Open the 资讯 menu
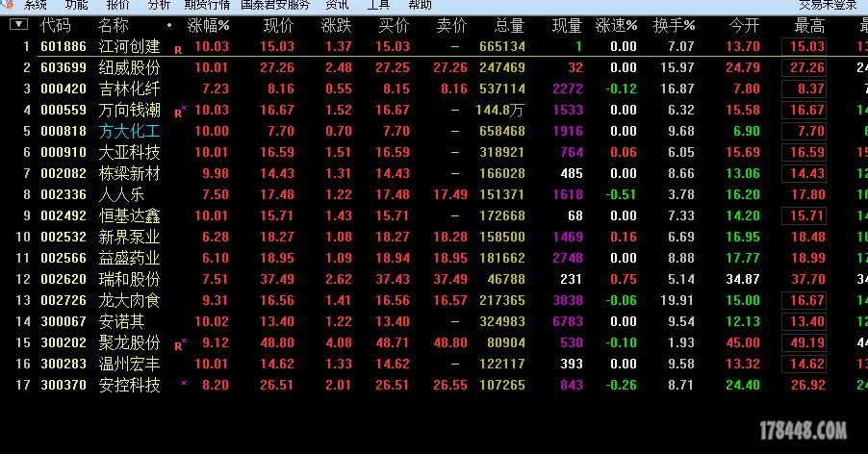Image resolution: width=868 pixels, height=454 pixels. [x=337, y=5]
